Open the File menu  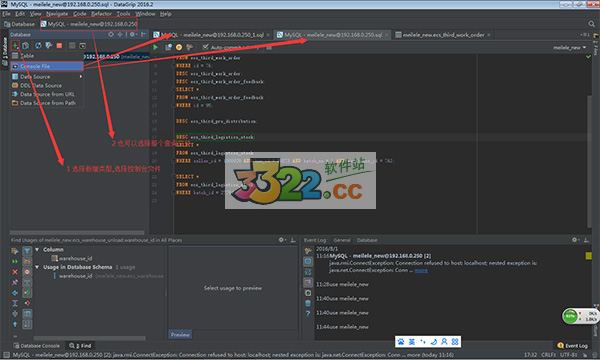point(6,14)
